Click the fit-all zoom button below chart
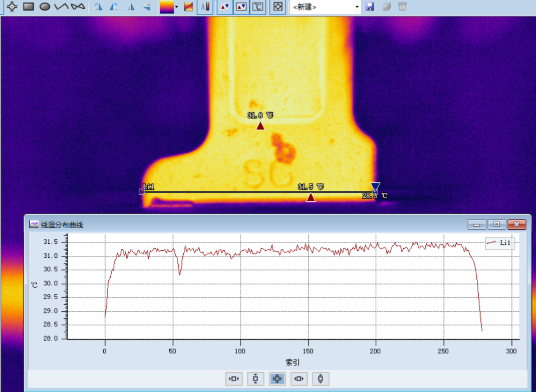This screenshot has height=392, width=536. (277, 378)
